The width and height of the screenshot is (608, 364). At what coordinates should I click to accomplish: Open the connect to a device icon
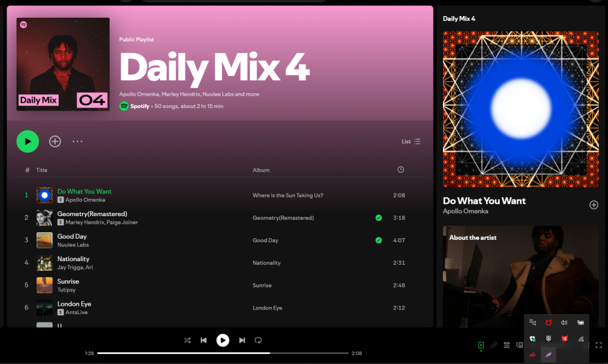tap(520, 345)
